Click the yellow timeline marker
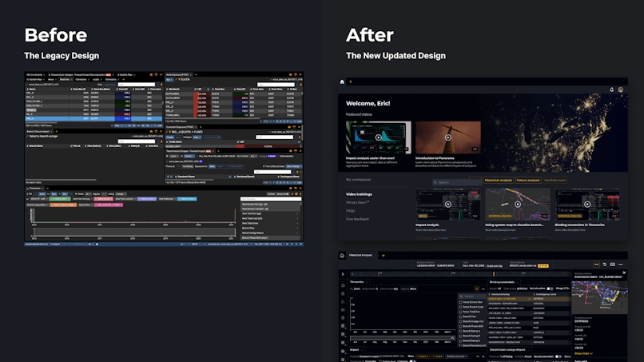This screenshot has width=644, height=362. pos(494,273)
